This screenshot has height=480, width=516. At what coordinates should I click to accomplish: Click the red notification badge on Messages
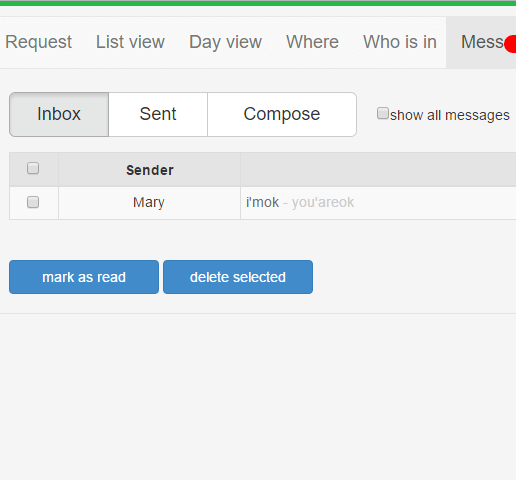511,44
